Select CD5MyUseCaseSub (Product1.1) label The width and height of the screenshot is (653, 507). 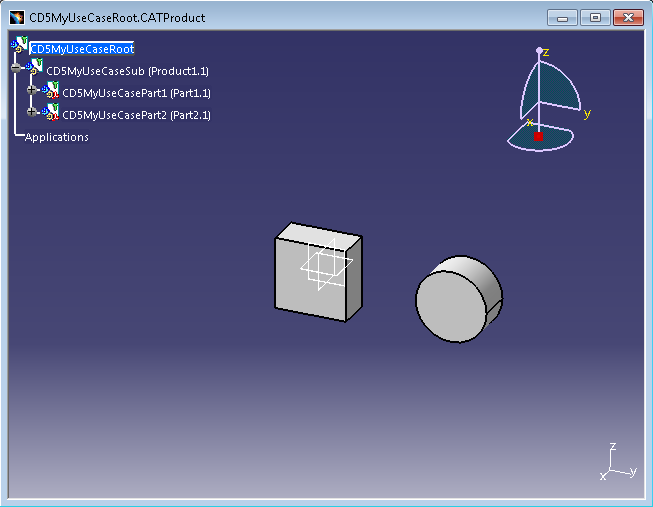(x=127, y=71)
